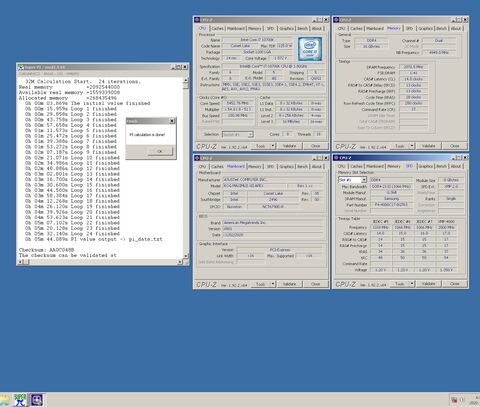
Task: Open the folder icon on the taskbar
Action: coord(5,400)
